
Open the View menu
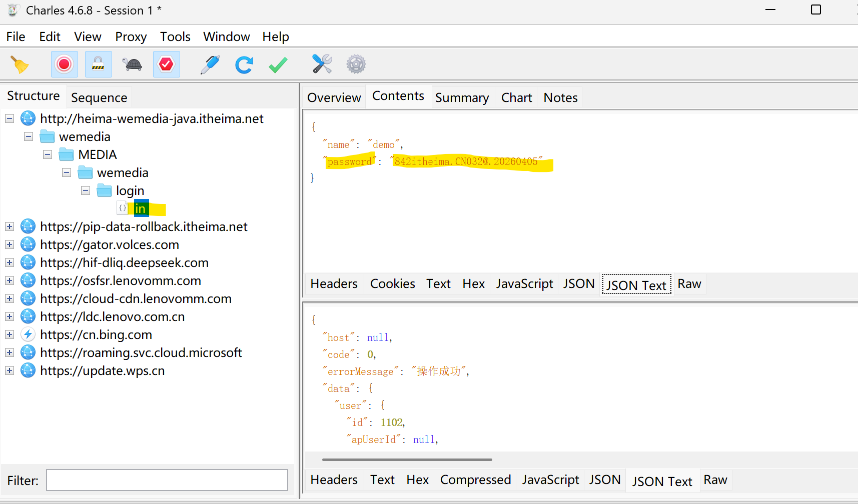point(88,36)
